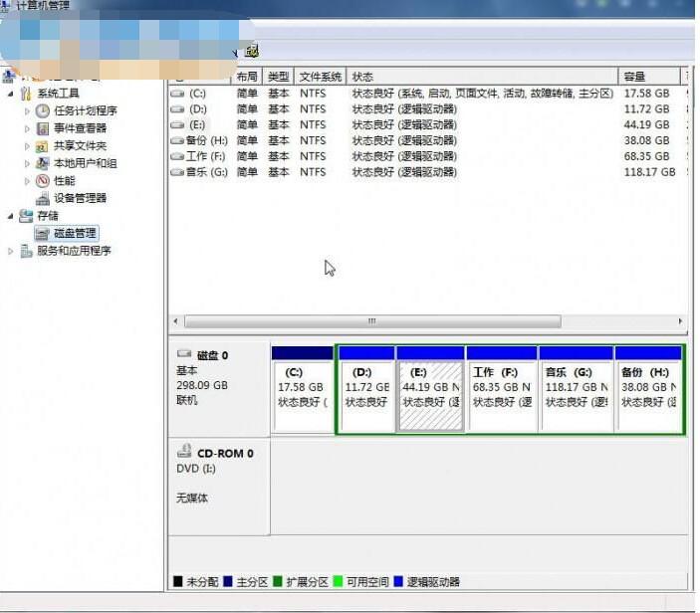The width and height of the screenshot is (700, 613).
Task: Click drive icon of 备份 (H:) row
Action: pyautogui.click(x=177, y=141)
